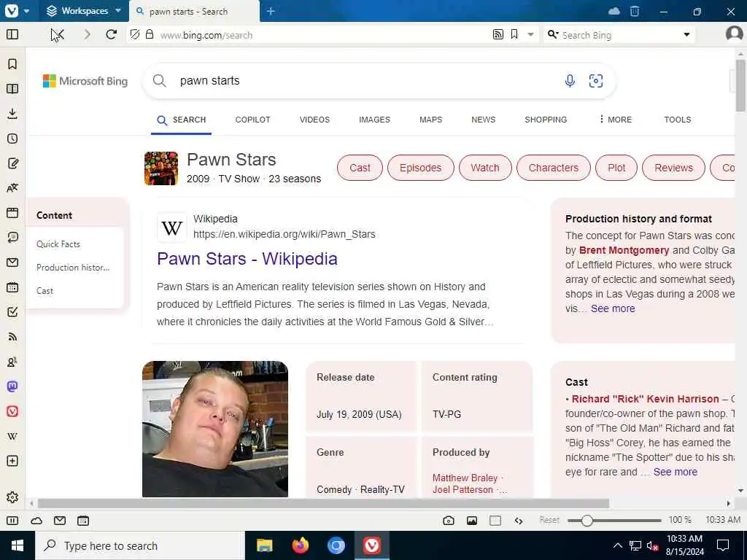Jump to Quick Facts section
Screen dimensions: 747x560
tap(58, 244)
